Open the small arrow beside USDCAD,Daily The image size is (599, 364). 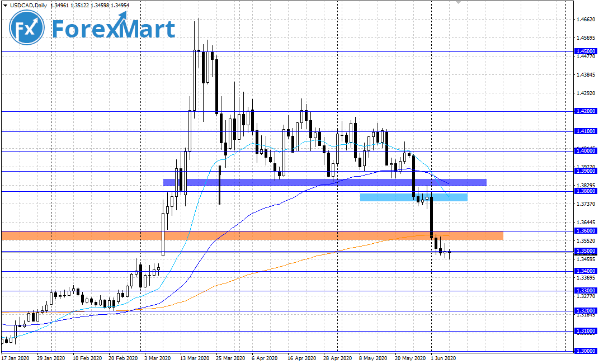pos(5,6)
